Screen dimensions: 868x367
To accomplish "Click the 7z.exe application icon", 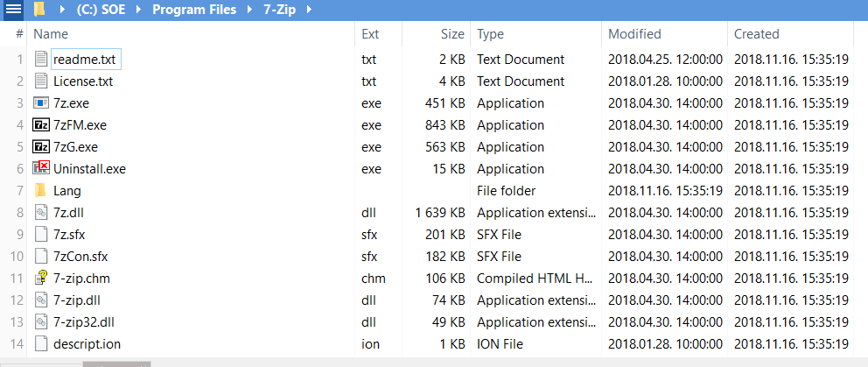I will pyautogui.click(x=41, y=103).
